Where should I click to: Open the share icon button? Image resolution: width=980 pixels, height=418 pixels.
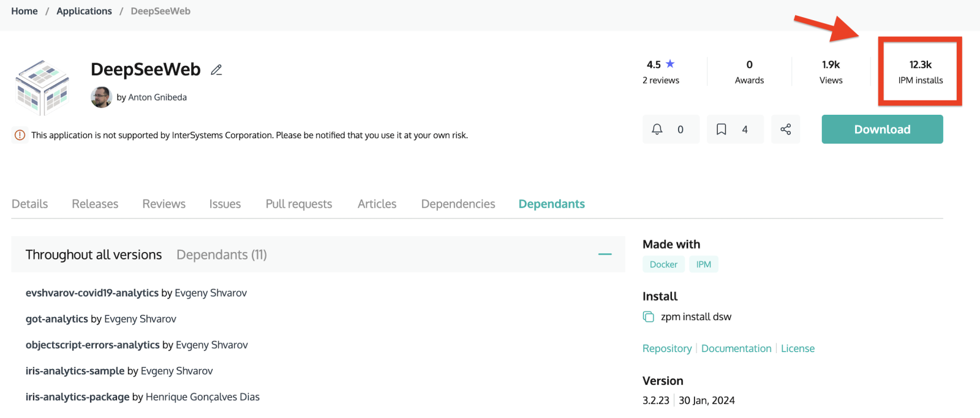click(786, 129)
